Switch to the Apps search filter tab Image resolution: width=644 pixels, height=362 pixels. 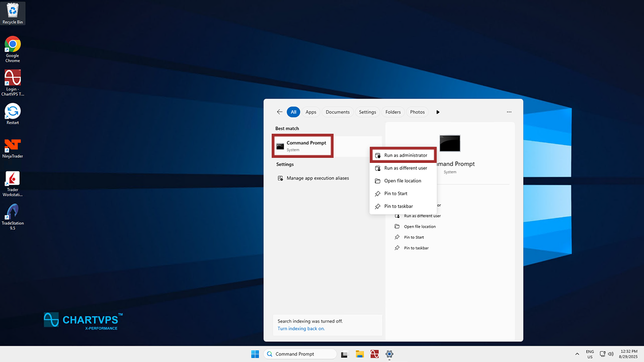311,112
